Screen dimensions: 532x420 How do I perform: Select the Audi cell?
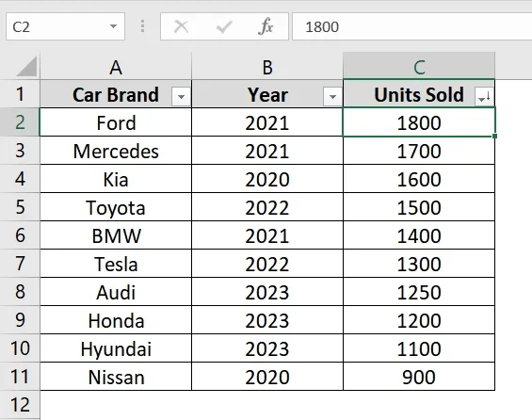(116, 291)
